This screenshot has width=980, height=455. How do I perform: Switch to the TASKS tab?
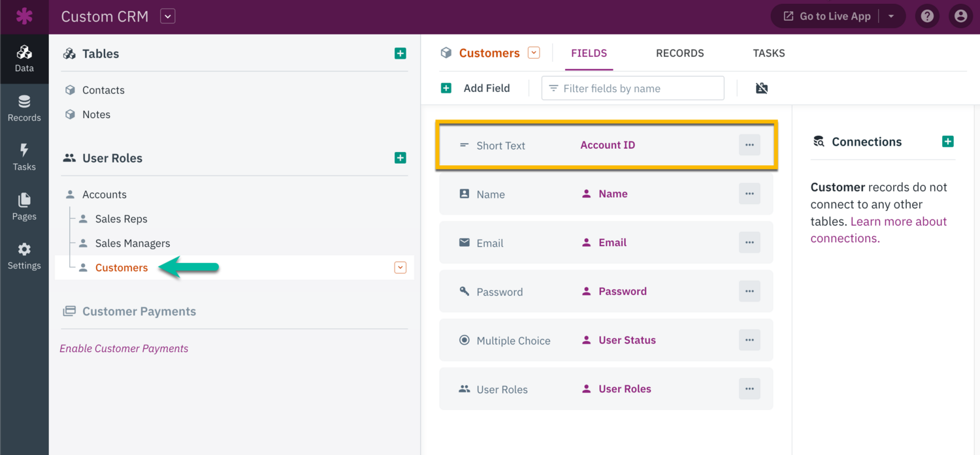pos(768,54)
